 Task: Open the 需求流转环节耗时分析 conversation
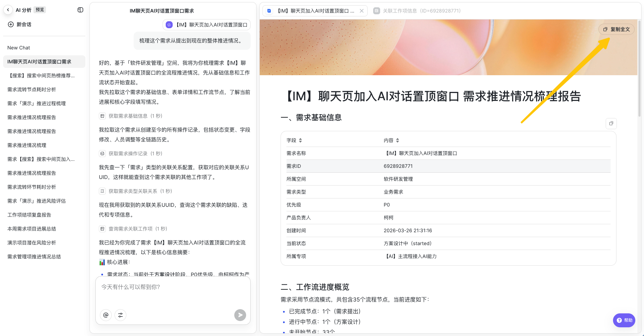[x=44, y=187]
